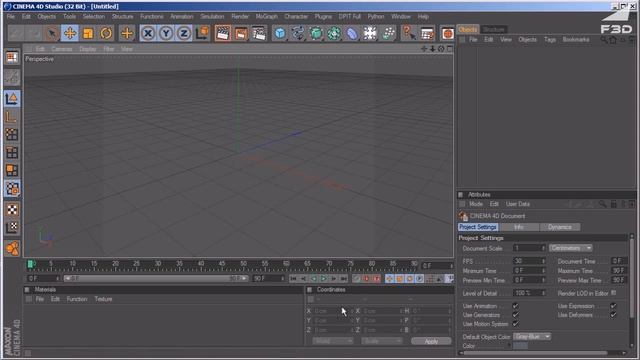Enable Polygons mode in left palette

[x=12, y=170]
